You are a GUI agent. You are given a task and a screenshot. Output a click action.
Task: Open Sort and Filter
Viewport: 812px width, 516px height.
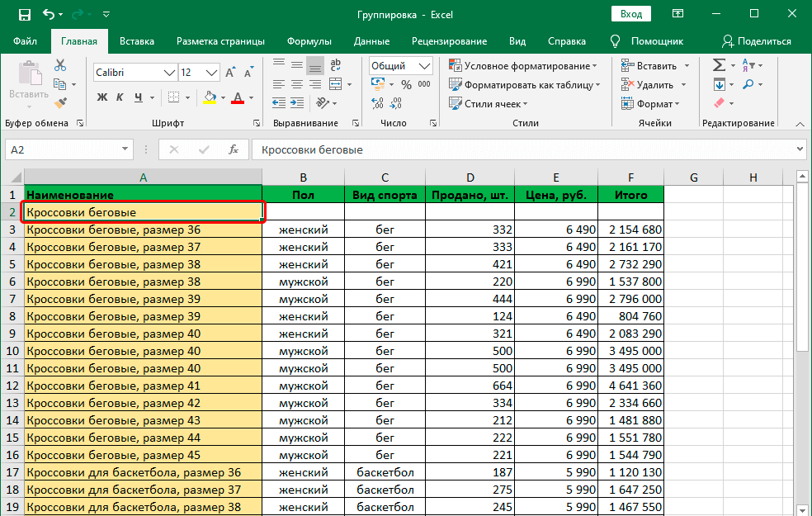click(748, 65)
